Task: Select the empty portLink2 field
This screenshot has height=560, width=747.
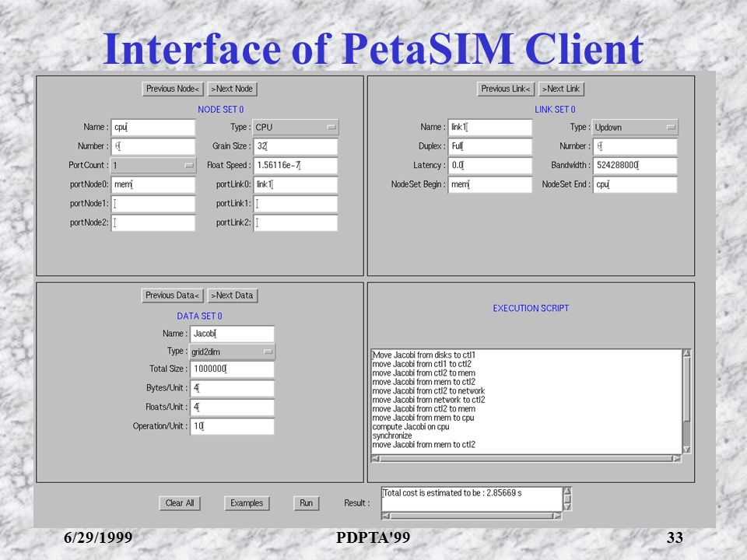Action: coord(296,223)
